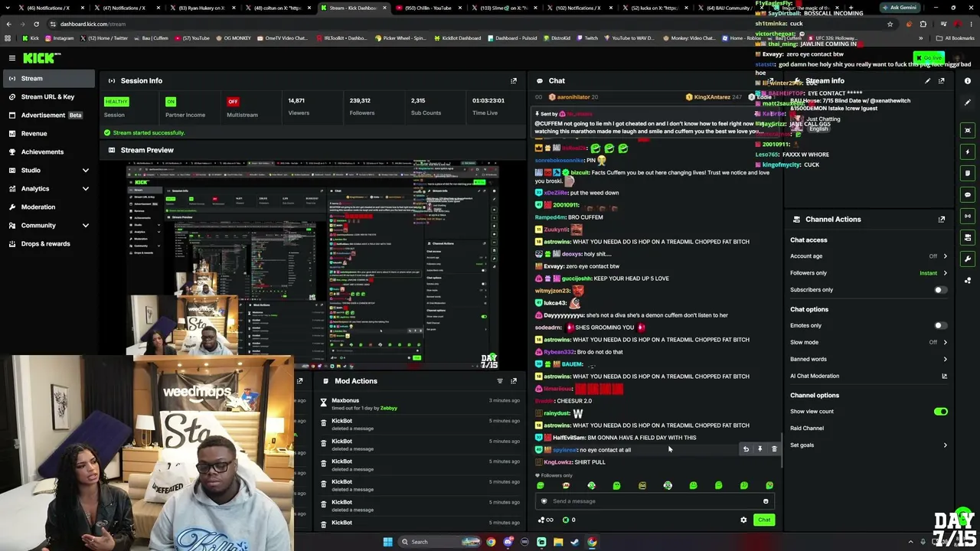Expand the Studio sidebar section
Screen dimensions: 980x551
(x=85, y=171)
